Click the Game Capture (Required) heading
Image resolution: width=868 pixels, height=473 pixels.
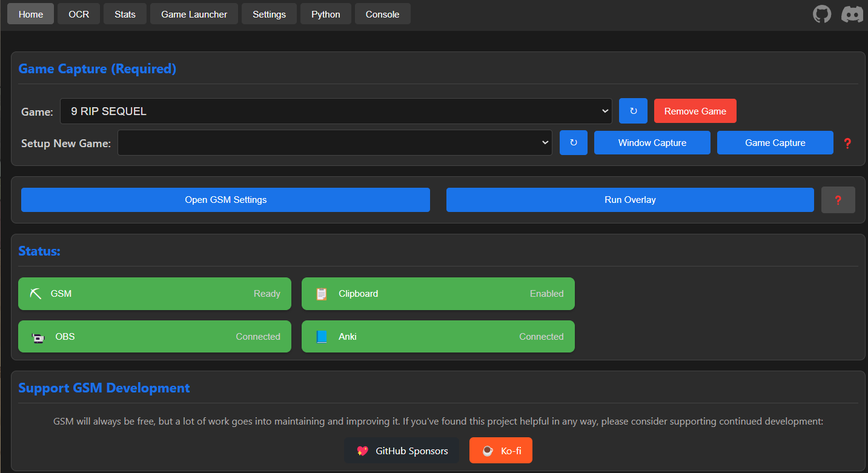(98, 69)
